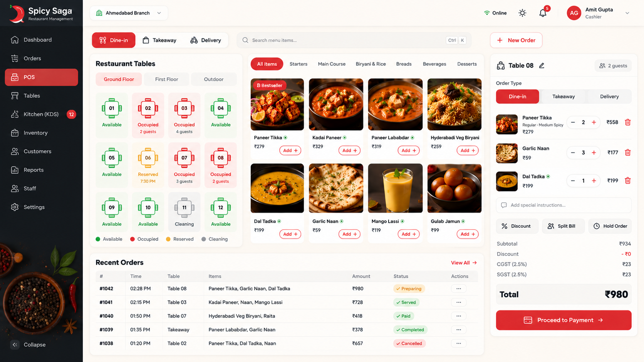Screen dimensions: 644x362
Task: Open Ahmedabad Branch dropdown
Action: (129, 13)
